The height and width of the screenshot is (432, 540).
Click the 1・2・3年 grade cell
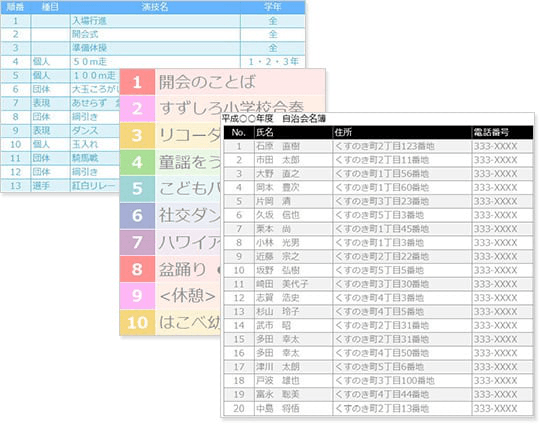(273, 62)
